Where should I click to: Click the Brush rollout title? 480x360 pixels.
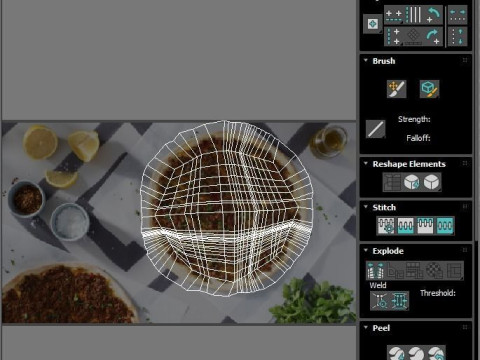pos(384,61)
